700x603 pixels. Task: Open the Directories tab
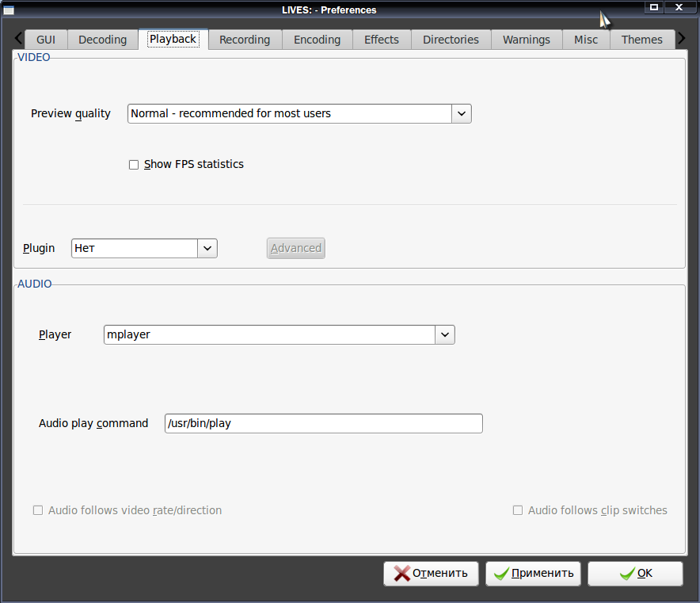point(451,40)
